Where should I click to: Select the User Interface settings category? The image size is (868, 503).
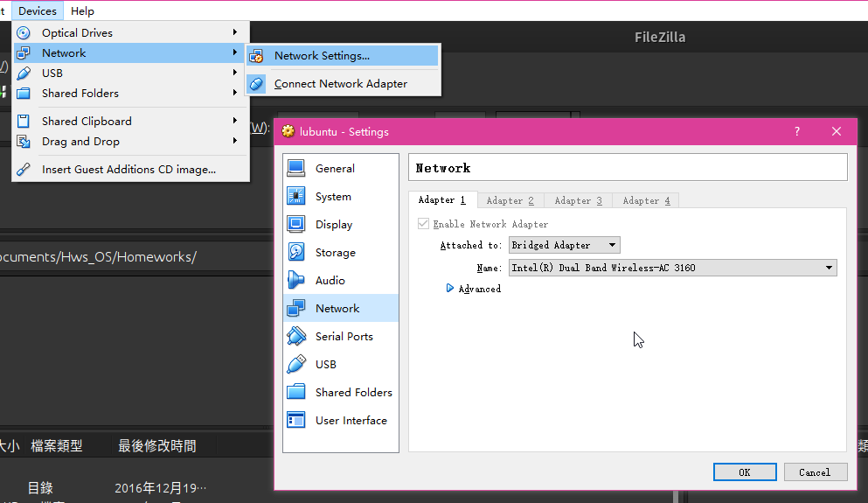(x=341, y=421)
